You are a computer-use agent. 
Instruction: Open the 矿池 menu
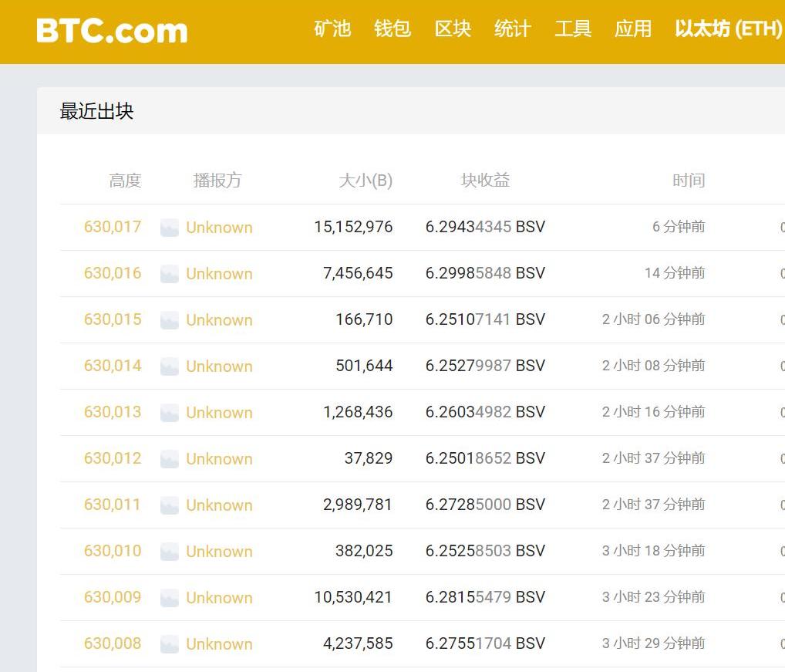pos(332,29)
